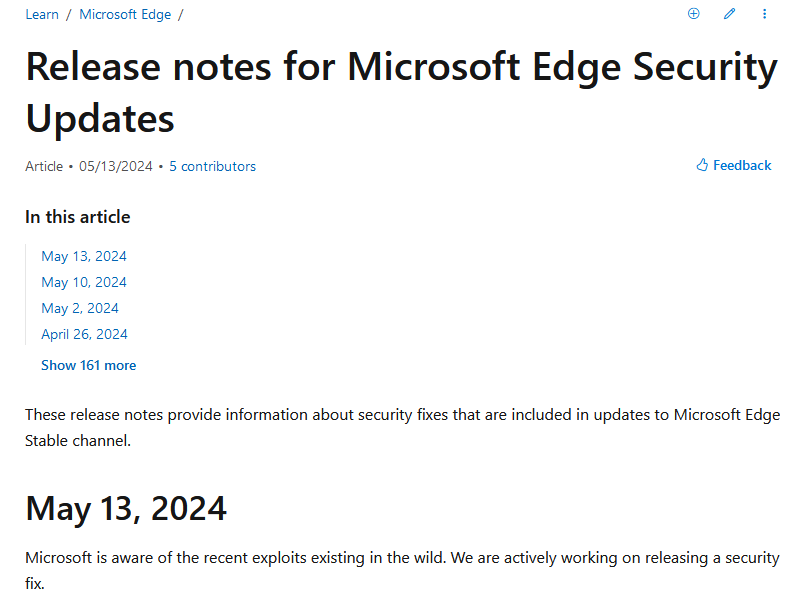Viewport: 807px width, 615px height.
Task: Click the paragraph about Stable channel security fixes
Action: click(x=402, y=428)
